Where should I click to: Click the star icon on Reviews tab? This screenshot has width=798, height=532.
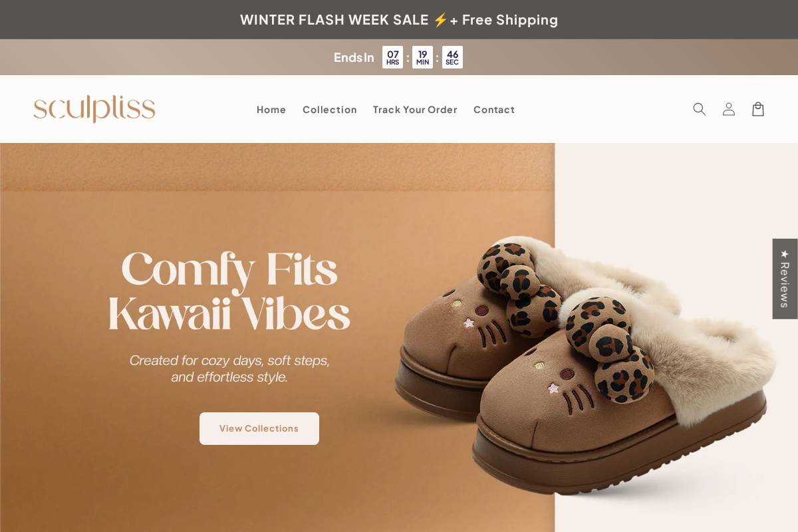785,253
